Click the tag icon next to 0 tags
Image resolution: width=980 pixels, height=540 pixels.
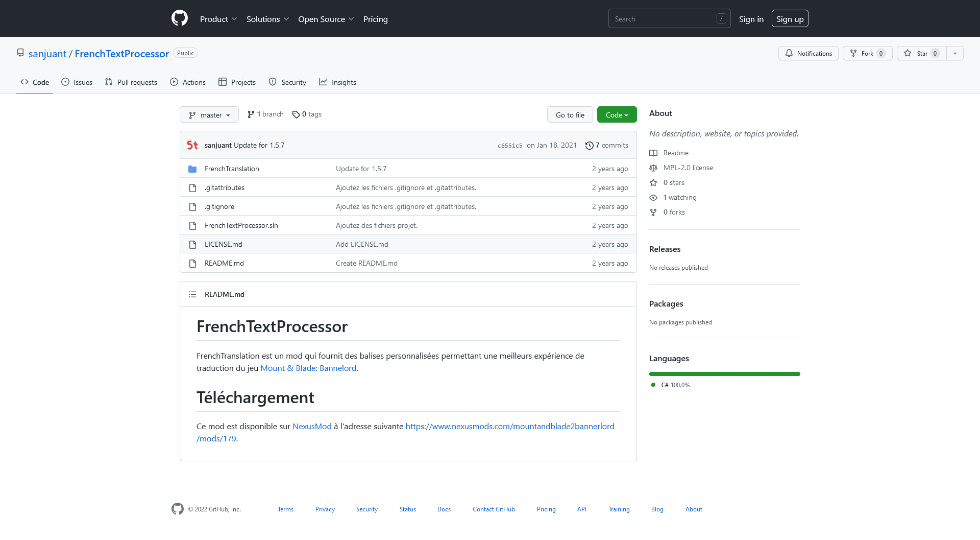point(296,114)
